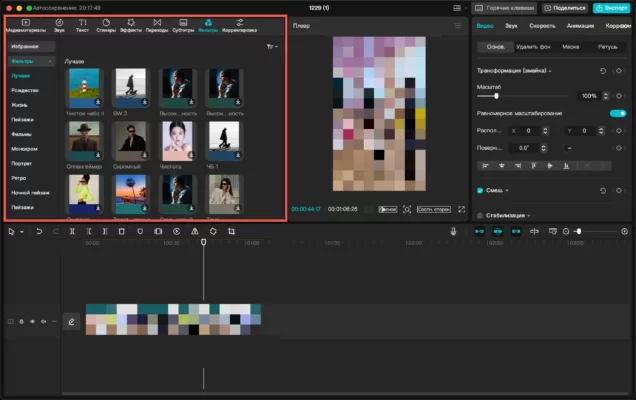Open the Стикеры stickers panel
The width and height of the screenshot is (636, 400).
tap(106, 26)
